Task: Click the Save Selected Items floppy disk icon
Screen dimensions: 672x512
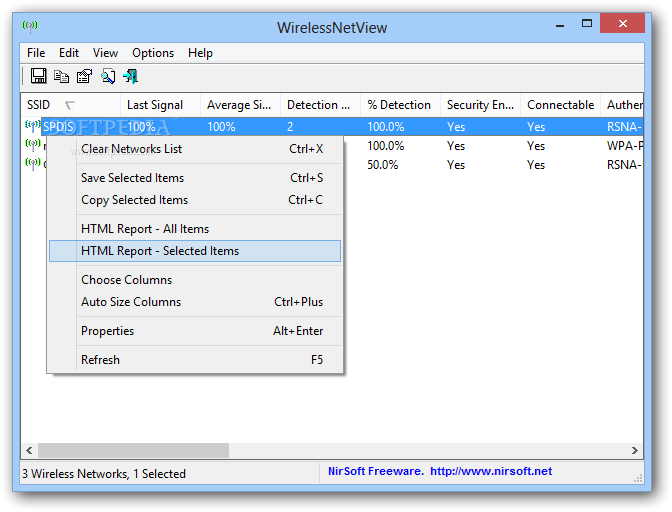Action: point(39,76)
